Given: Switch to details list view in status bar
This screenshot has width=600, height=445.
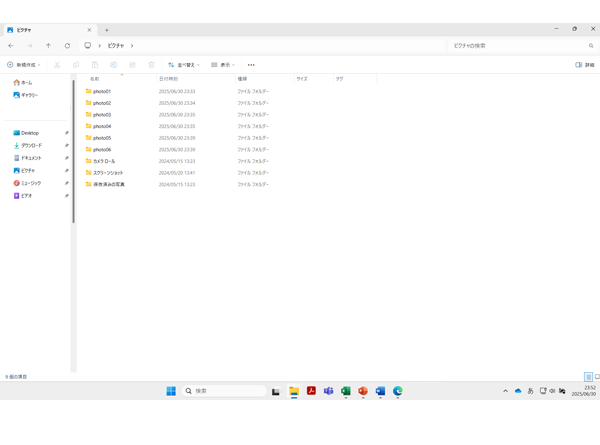Looking at the screenshot, I should 588,377.
